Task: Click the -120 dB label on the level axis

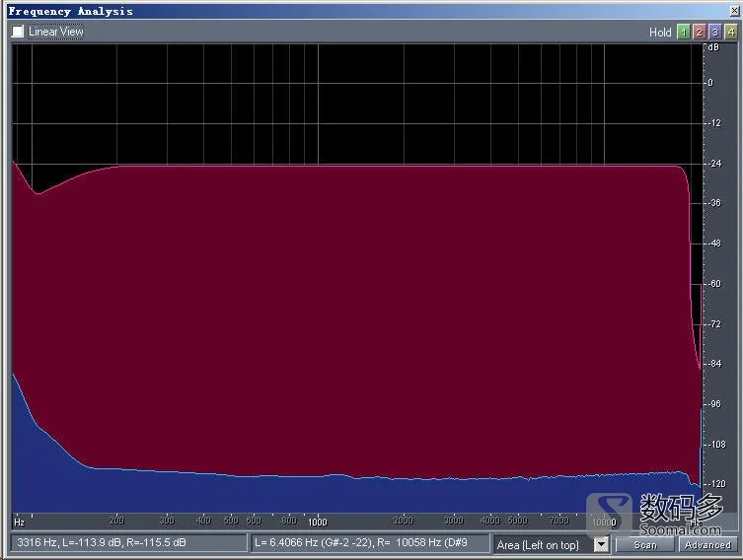Action: point(717,483)
